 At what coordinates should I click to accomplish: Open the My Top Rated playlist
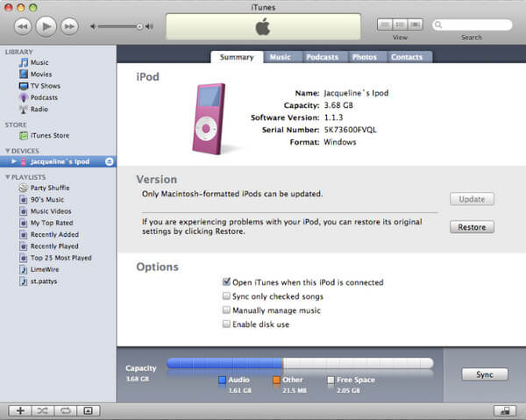[46, 223]
